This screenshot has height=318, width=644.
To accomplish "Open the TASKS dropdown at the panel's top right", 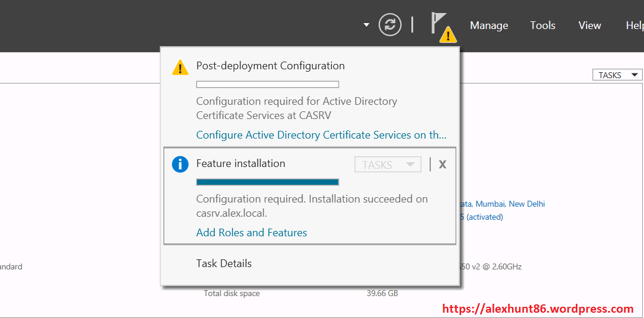I will tap(617, 75).
